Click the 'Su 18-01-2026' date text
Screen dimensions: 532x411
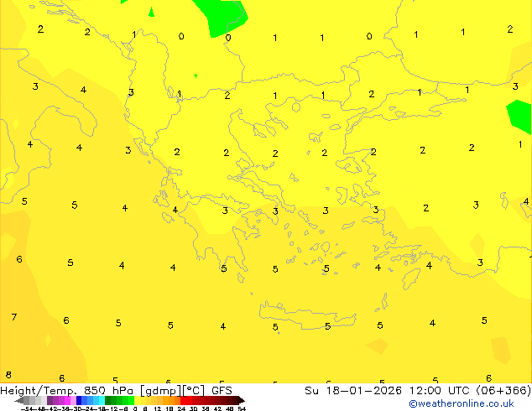click(353, 391)
